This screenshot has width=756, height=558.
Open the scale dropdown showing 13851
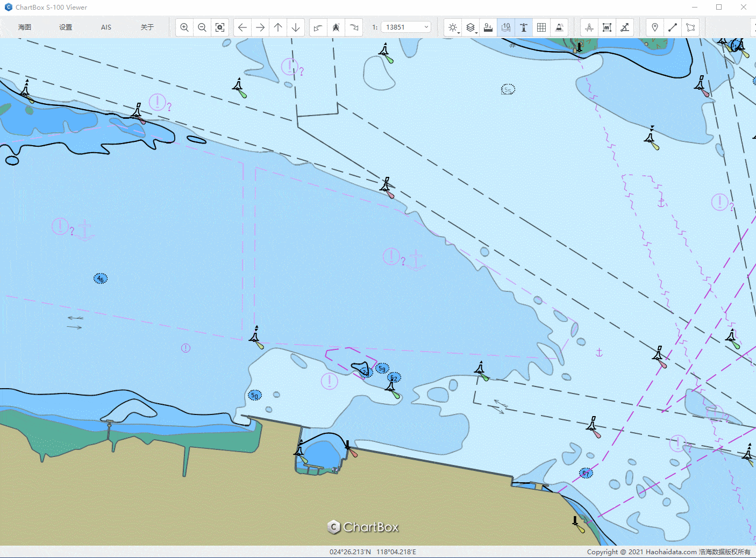[x=406, y=27]
